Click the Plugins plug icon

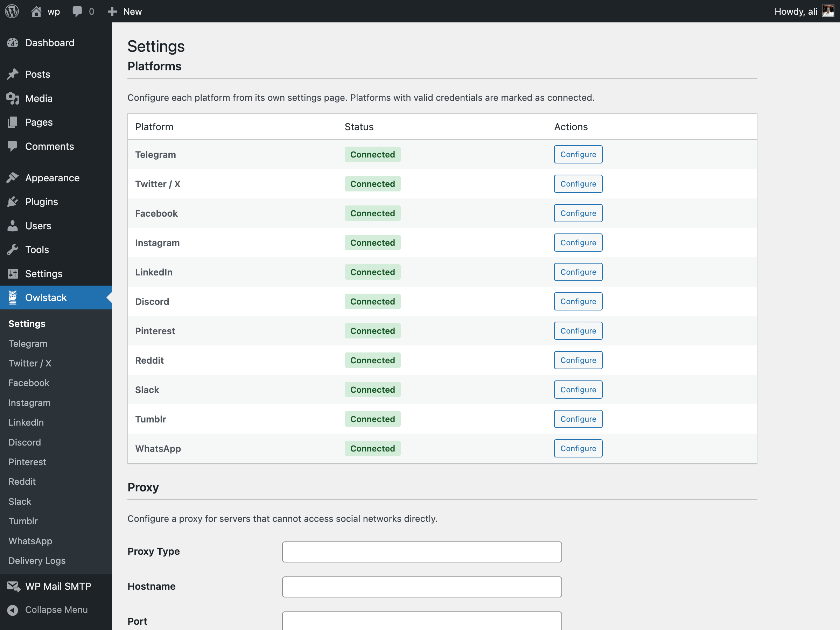pyautogui.click(x=13, y=202)
